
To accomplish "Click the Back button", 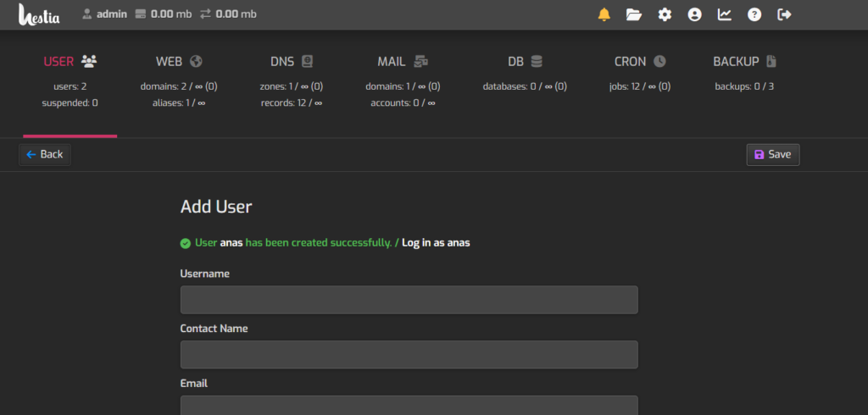I will [x=45, y=154].
